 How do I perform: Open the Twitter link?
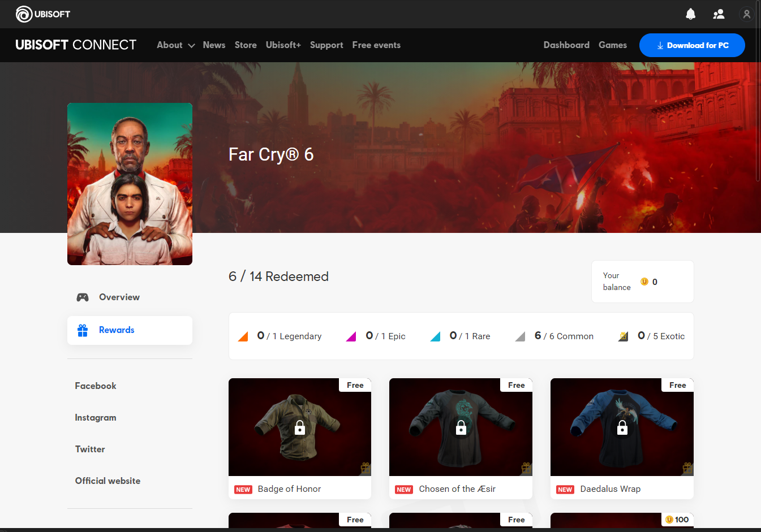pyautogui.click(x=90, y=449)
